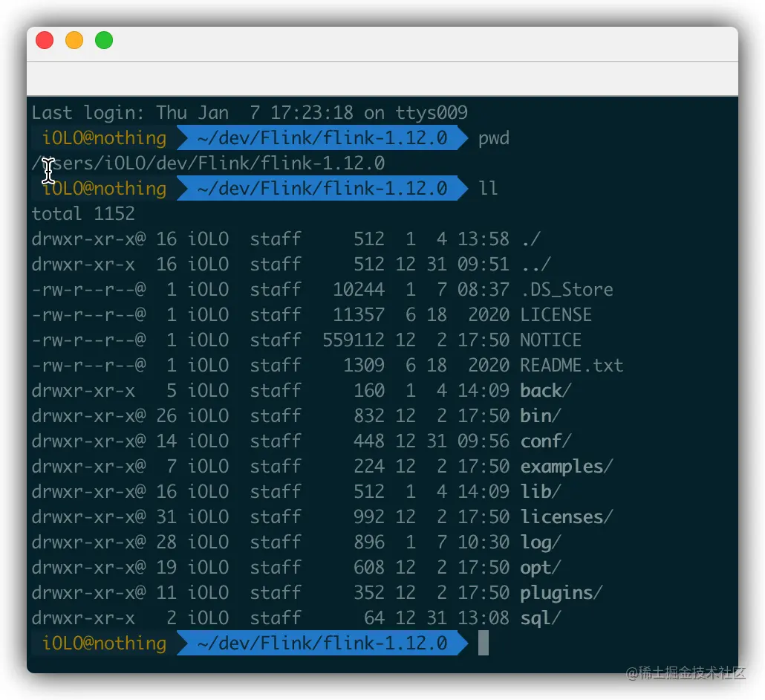The height and width of the screenshot is (700, 765).
Task: Click the yellow minimize window button
Action: click(74, 40)
